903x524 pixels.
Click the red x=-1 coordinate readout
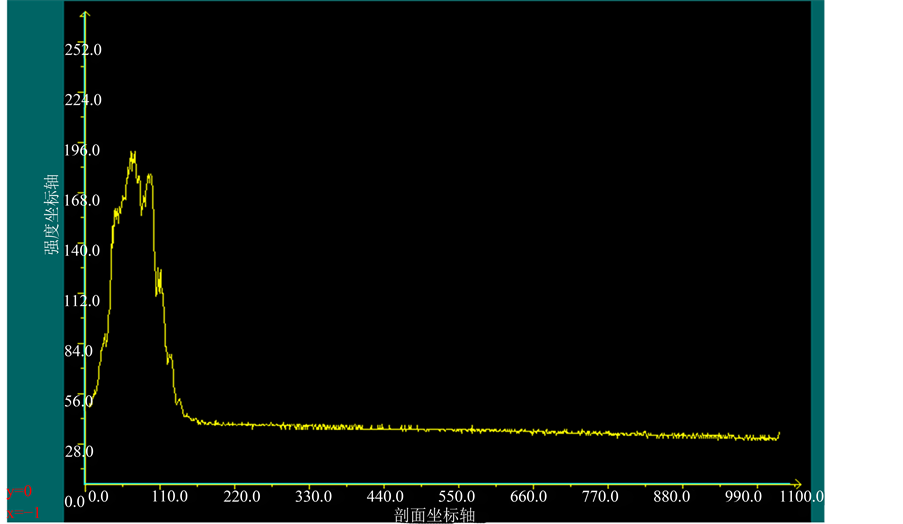(22, 512)
